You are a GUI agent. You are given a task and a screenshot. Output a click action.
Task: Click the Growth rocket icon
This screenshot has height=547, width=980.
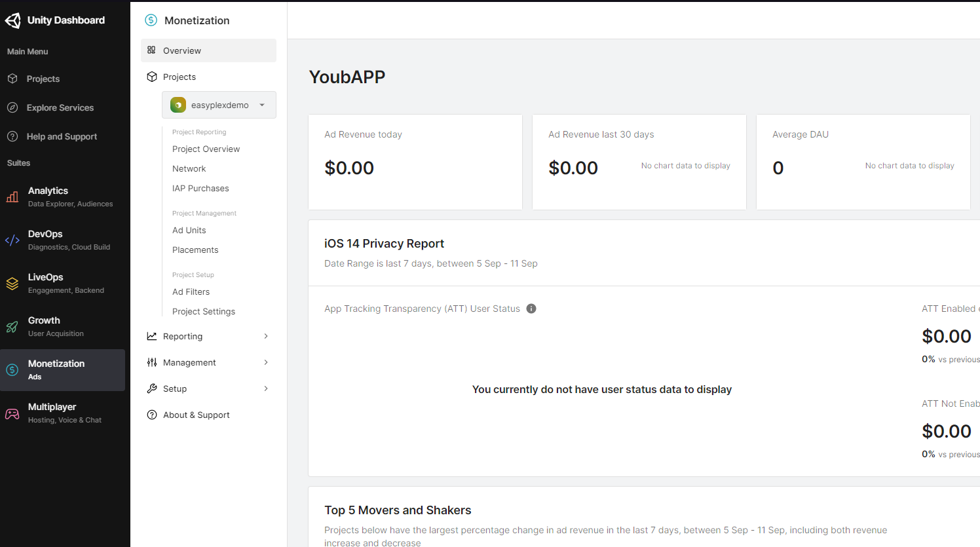tap(12, 326)
